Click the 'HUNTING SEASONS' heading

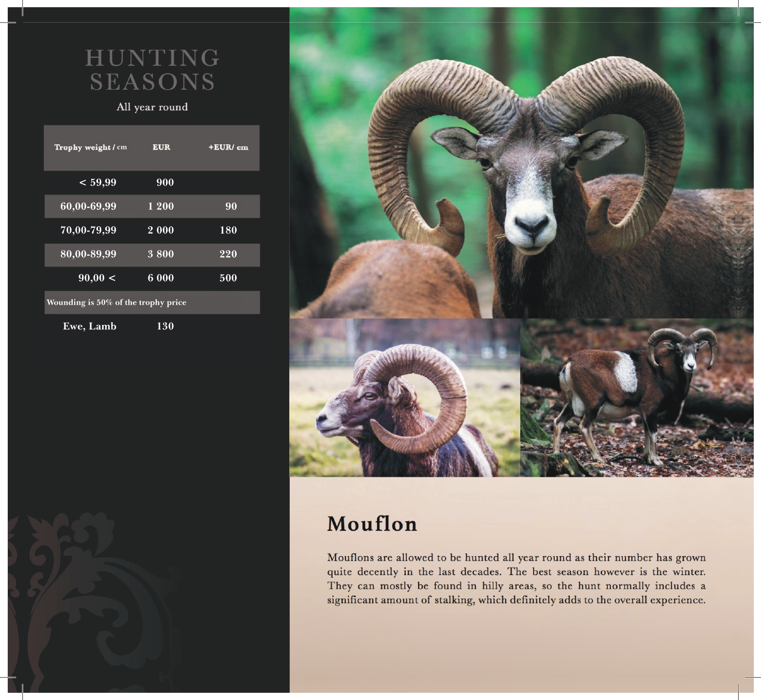[x=152, y=70]
